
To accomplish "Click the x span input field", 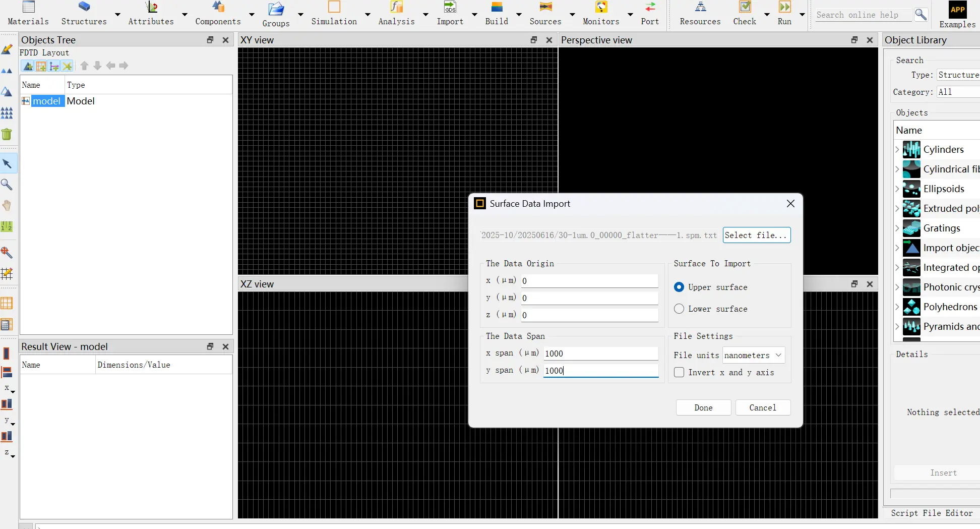I will coord(600,354).
